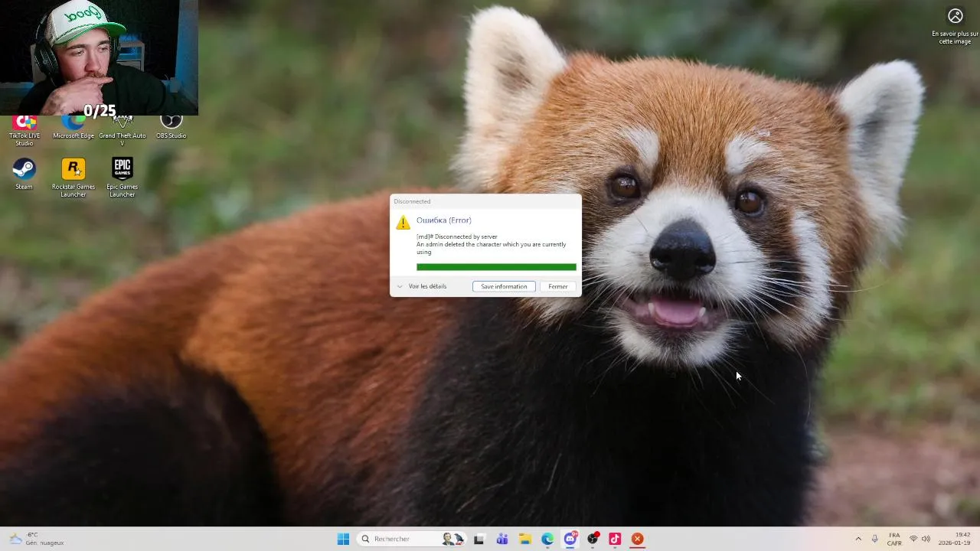This screenshot has width=980, height=551.
Task: Switch to OBS Studio on the taskbar
Action: 593,539
